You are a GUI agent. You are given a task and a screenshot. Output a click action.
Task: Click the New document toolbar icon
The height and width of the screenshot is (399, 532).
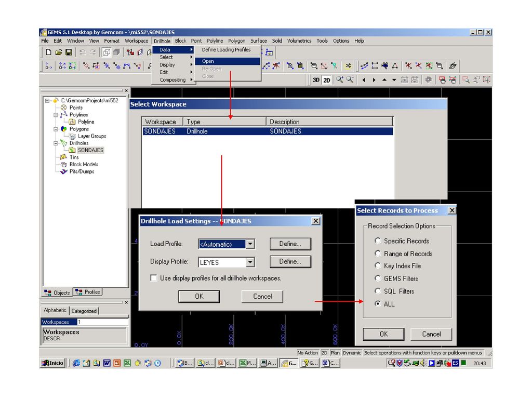(x=48, y=52)
